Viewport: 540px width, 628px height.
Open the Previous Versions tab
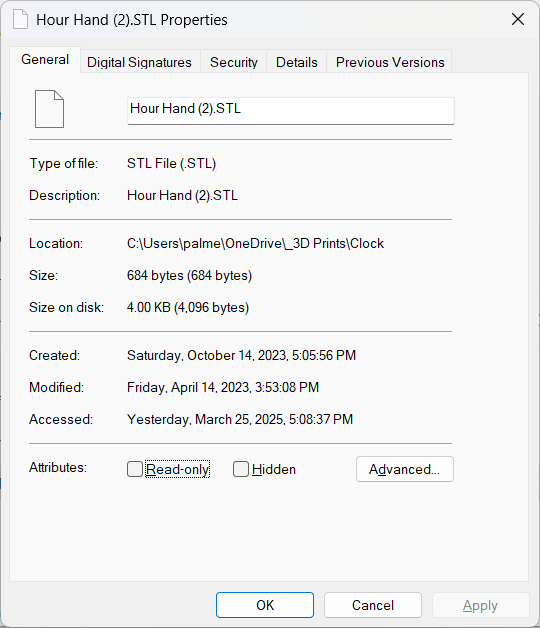click(390, 62)
